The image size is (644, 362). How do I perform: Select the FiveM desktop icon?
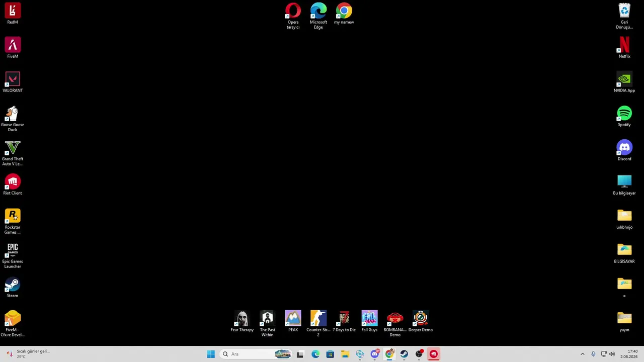pyautogui.click(x=13, y=48)
